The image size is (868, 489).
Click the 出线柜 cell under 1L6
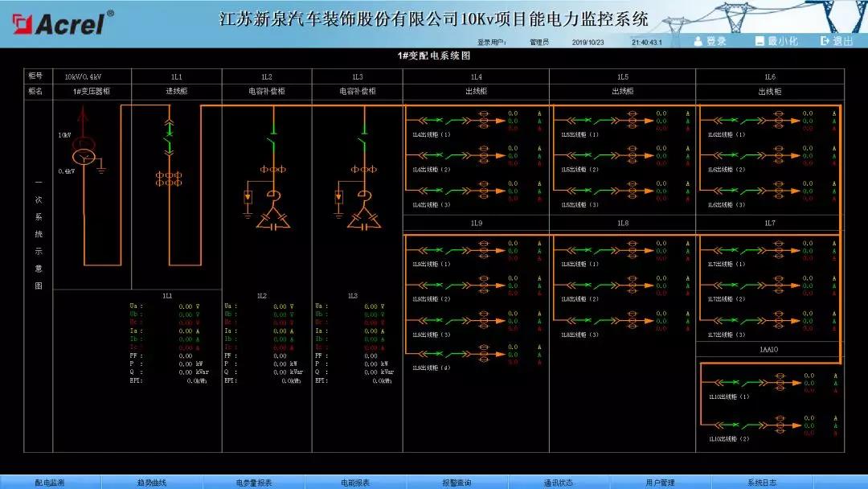[770, 92]
